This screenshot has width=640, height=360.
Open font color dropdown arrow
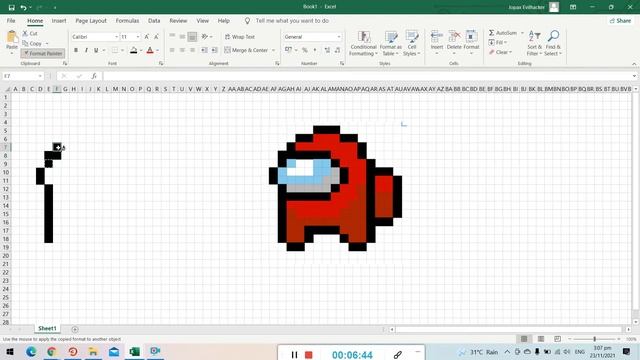(x=158, y=50)
